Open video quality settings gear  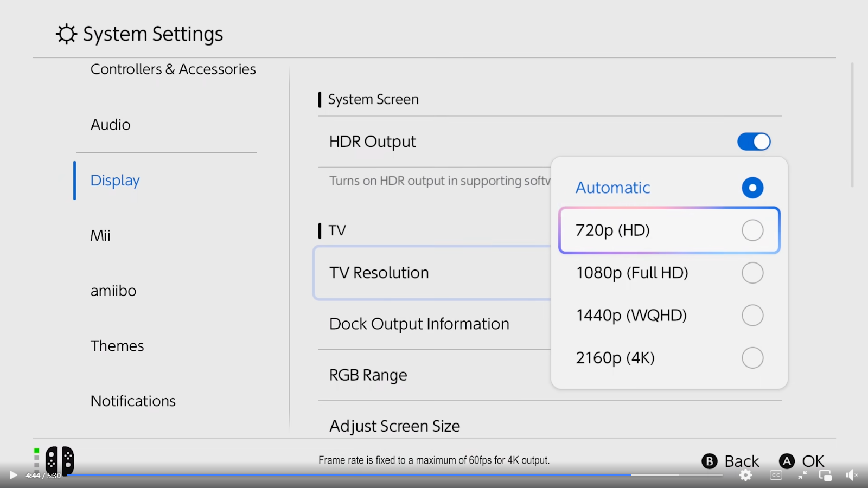coord(746,476)
